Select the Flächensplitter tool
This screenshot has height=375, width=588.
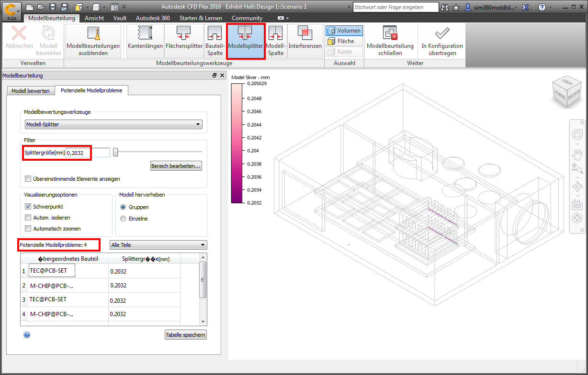pos(184,41)
